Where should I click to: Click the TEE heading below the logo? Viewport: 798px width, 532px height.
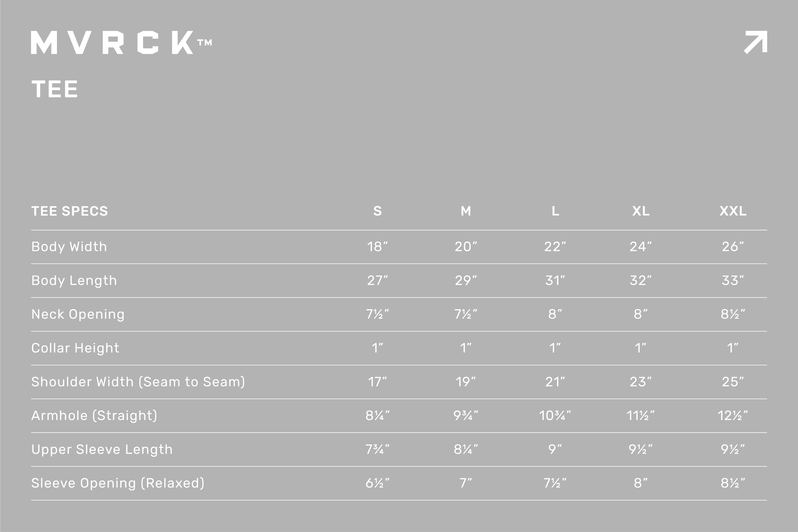pos(55,89)
